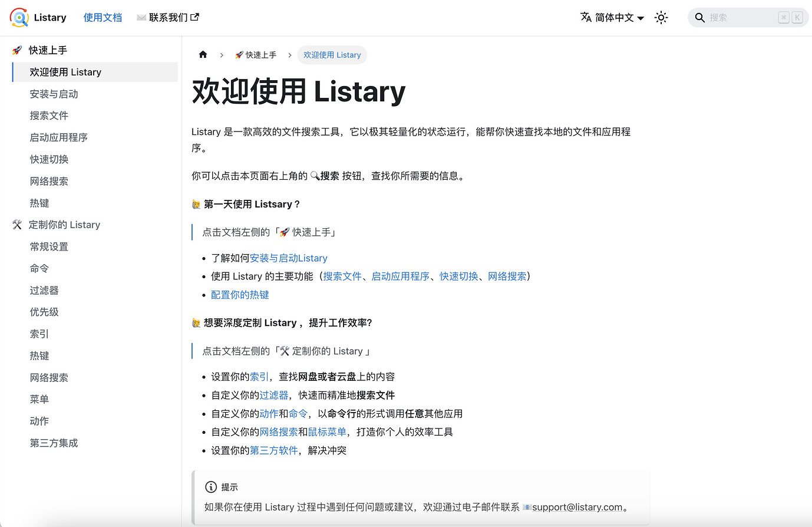The image size is (812, 527).
Task: Click the external-link icon next to 联系我们
Action: [193, 17]
